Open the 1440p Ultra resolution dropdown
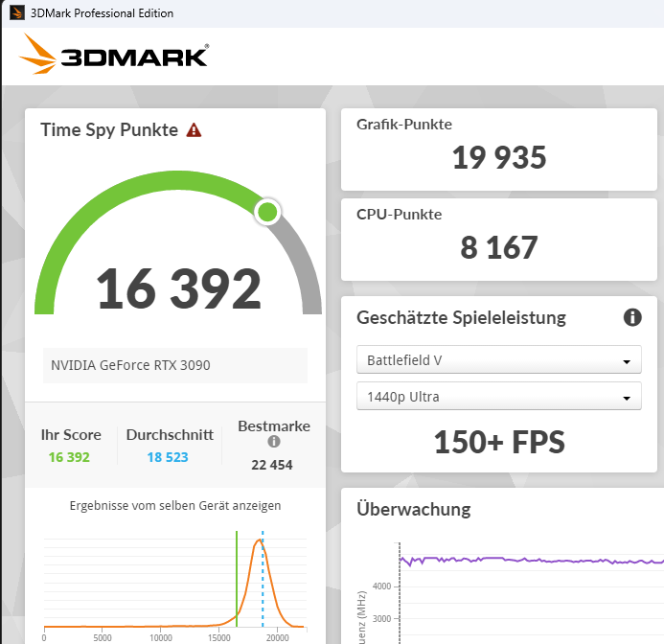Viewport: 664px width, 644px height. (x=499, y=397)
